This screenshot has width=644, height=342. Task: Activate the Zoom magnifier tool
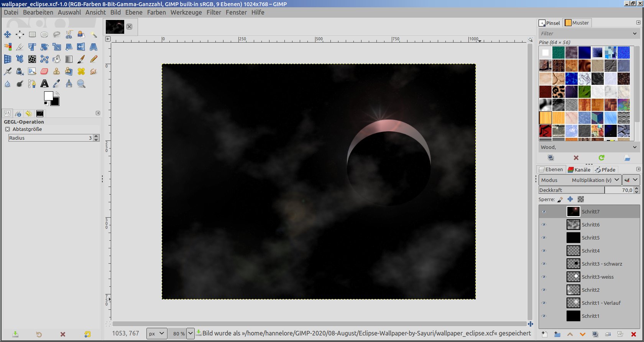(81, 84)
